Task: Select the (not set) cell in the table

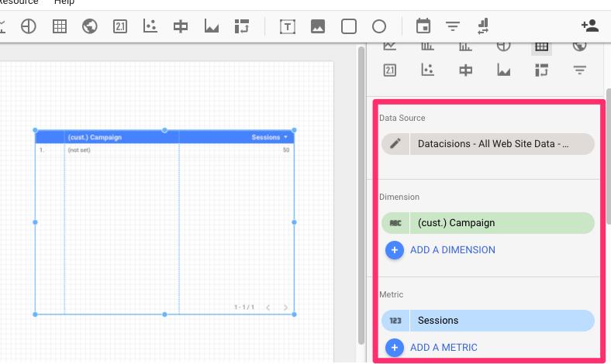Action: (79, 150)
